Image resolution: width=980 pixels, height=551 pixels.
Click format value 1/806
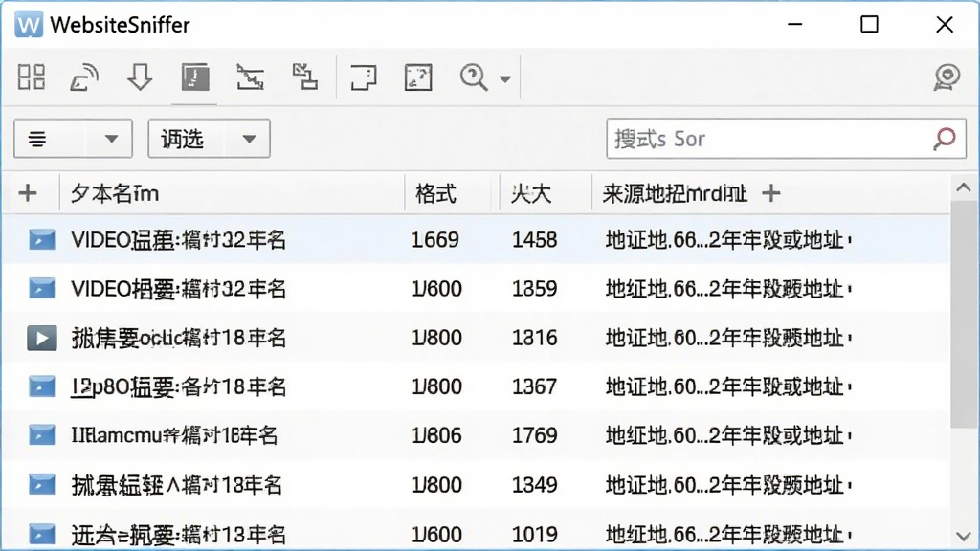(x=436, y=435)
